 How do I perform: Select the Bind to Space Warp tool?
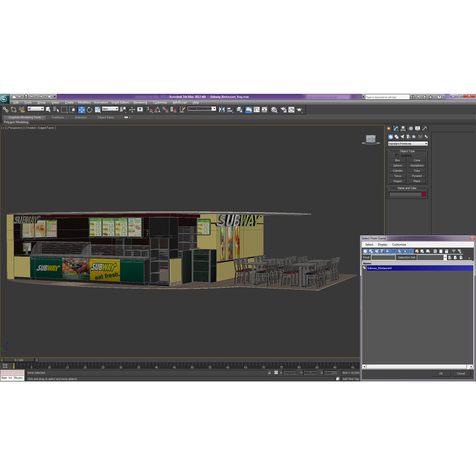pos(21,110)
